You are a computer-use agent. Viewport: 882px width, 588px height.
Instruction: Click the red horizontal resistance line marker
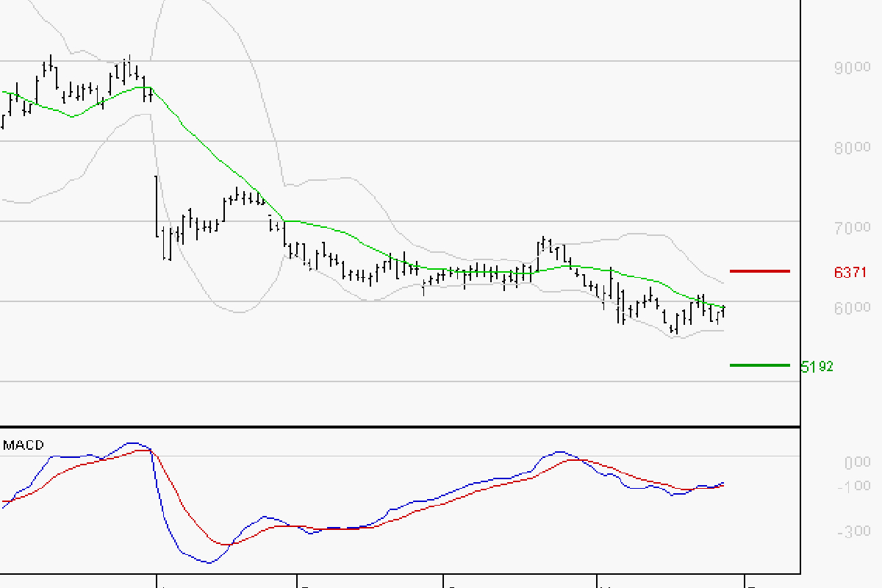pyautogui.click(x=761, y=272)
